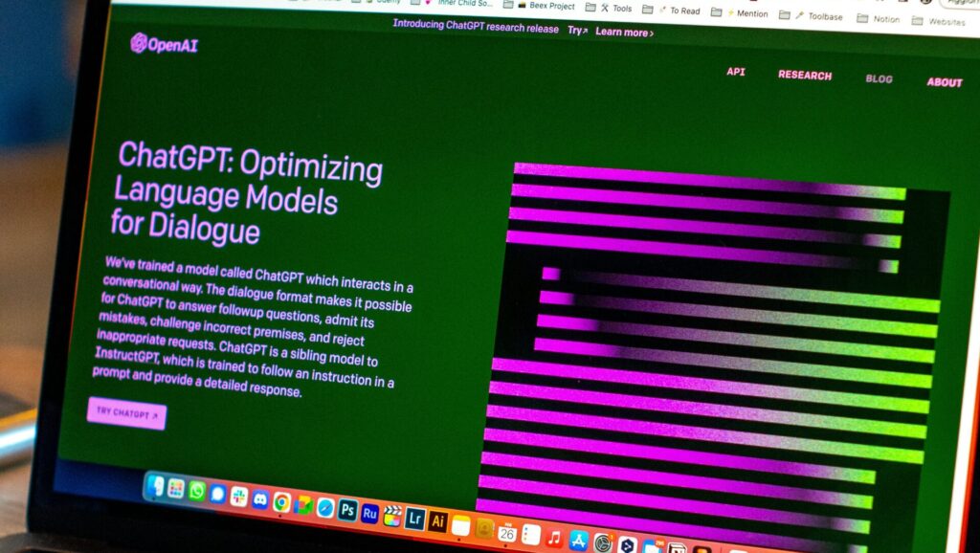Open the Research nav item
This screenshot has width=980, height=553.
tap(805, 75)
